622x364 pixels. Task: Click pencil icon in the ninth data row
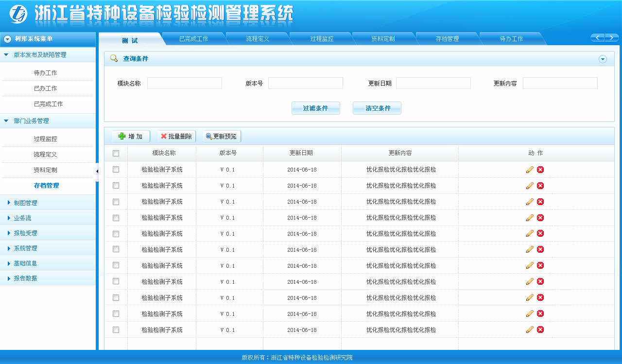coord(530,297)
